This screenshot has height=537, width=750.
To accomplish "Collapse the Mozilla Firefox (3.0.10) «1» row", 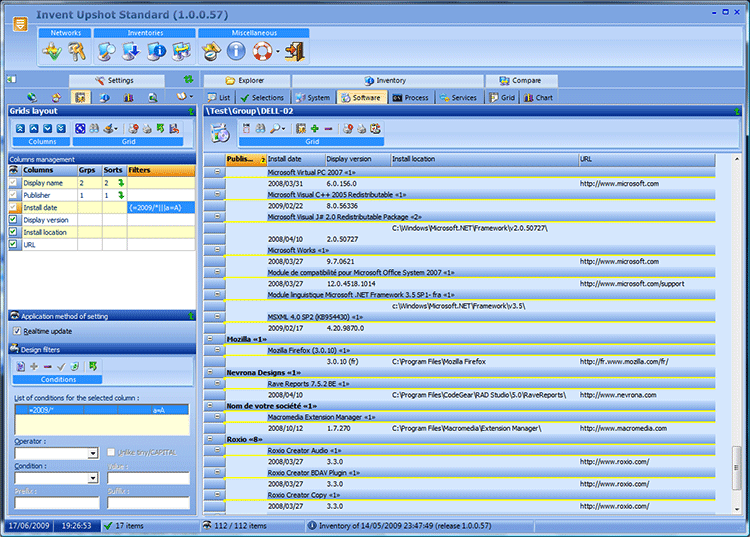I will coord(217,350).
